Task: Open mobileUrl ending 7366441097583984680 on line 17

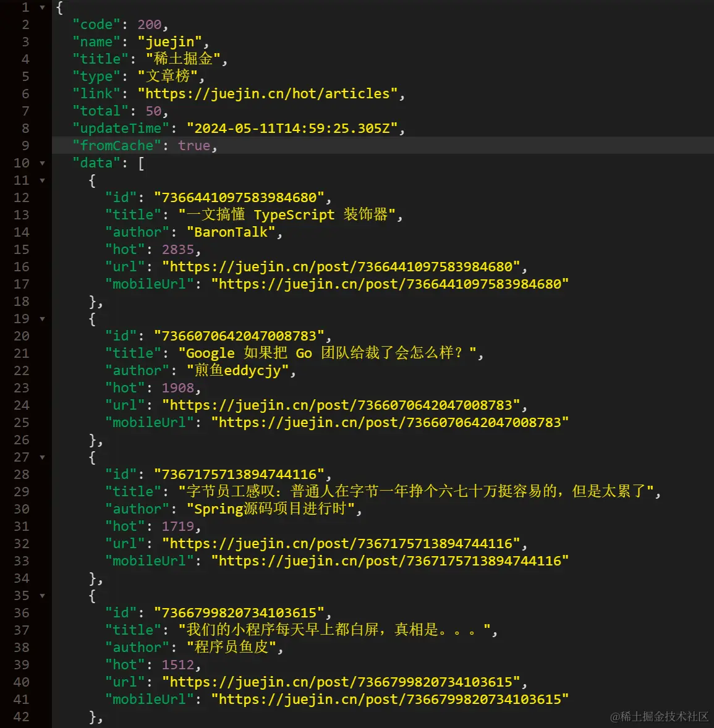Action: 389,284
